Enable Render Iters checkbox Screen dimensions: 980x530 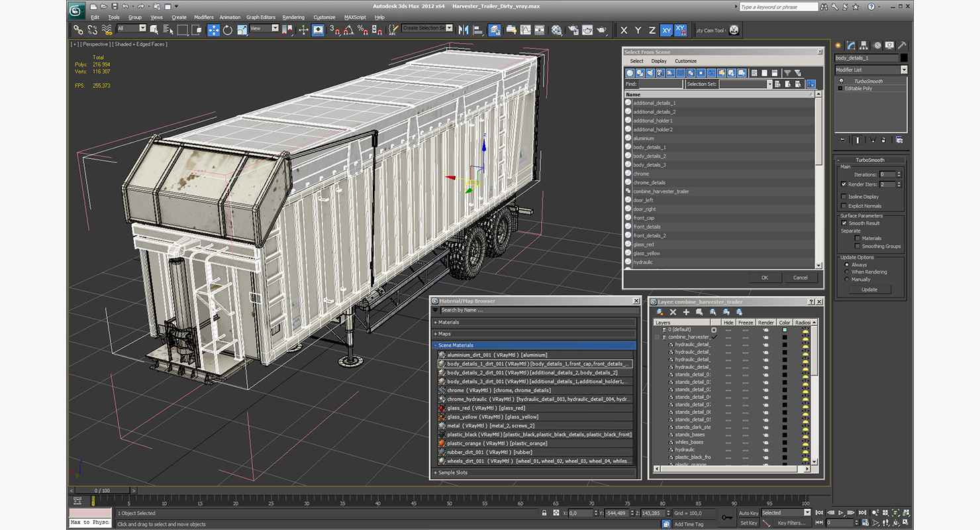pos(844,184)
